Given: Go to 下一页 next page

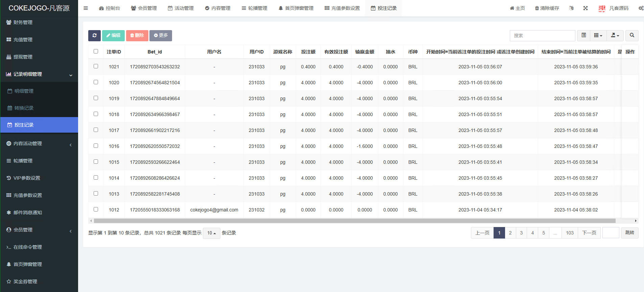Looking at the screenshot, I should point(589,233).
